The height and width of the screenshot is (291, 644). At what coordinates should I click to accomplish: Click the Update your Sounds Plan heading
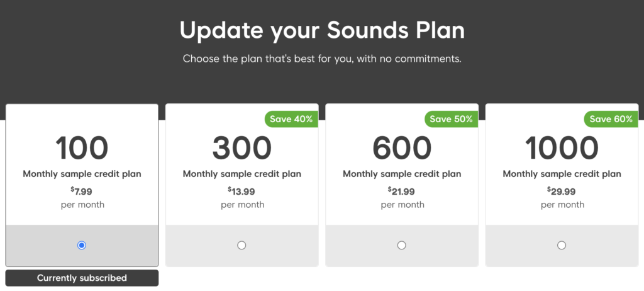(x=322, y=30)
